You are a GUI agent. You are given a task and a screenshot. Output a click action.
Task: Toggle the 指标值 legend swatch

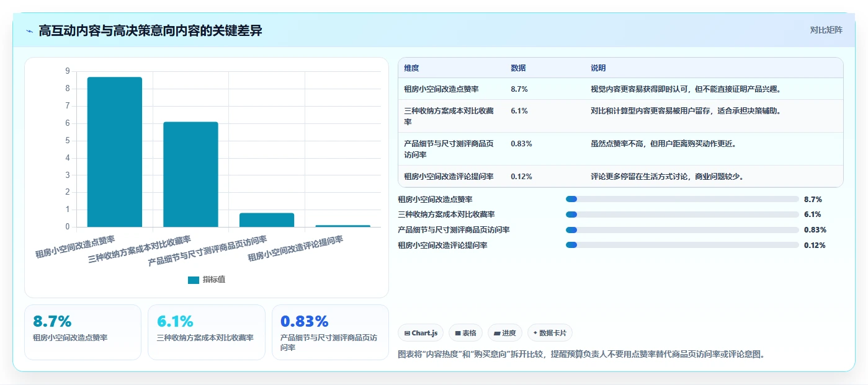194,280
